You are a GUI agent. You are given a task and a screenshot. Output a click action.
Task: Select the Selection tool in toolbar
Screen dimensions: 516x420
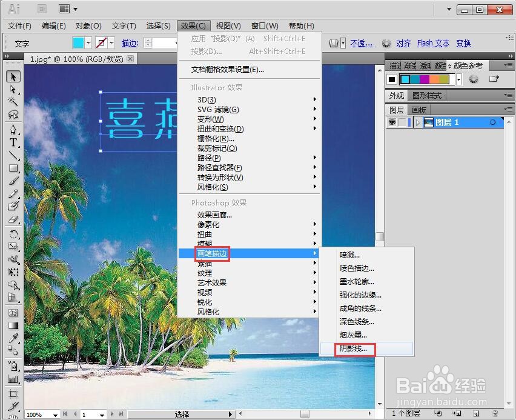tap(13, 76)
